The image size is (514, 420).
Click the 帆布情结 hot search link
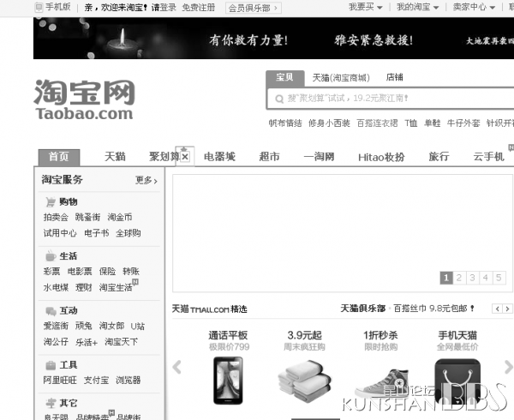click(x=285, y=123)
